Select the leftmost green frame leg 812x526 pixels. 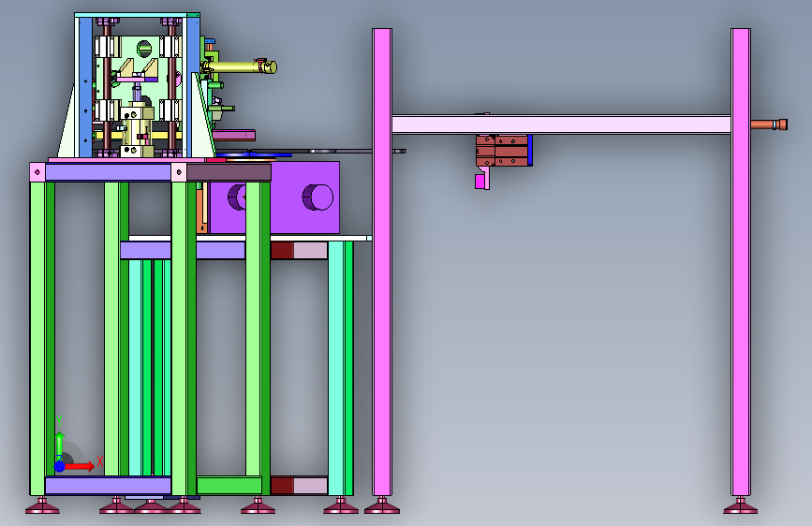tap(42, 339)
